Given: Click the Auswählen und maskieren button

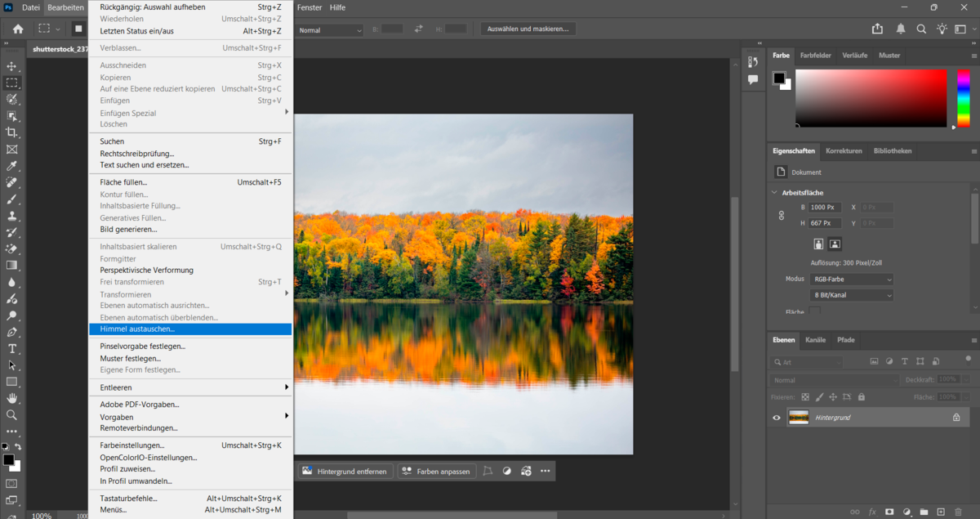Looking at the screenshot, I should pyautogui.click(x=529, y=28).
